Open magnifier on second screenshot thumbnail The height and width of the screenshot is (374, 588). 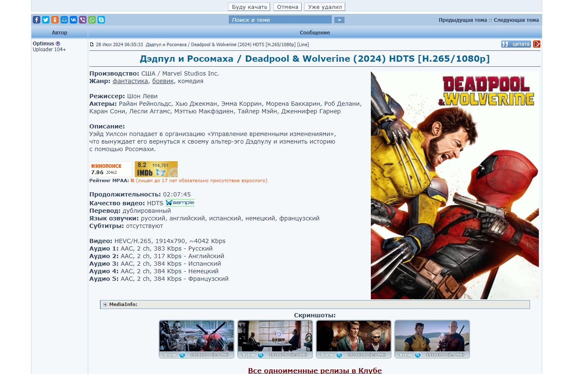261,355
